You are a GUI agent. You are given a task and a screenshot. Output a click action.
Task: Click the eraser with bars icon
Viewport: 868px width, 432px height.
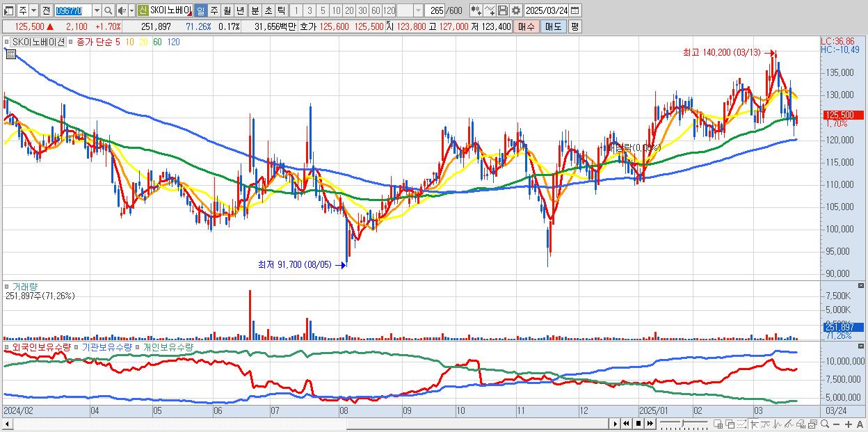click(x=801, y=424)
